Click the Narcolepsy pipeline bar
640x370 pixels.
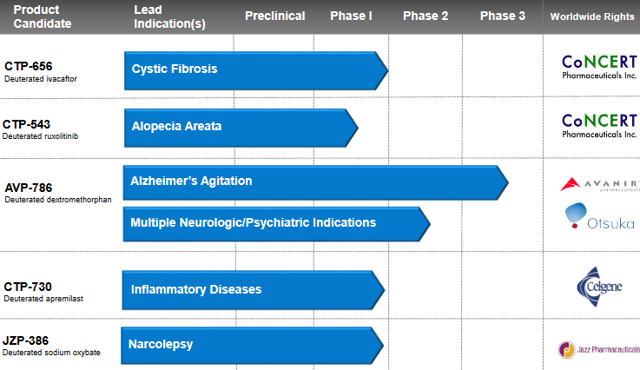[x=252, y=346]
